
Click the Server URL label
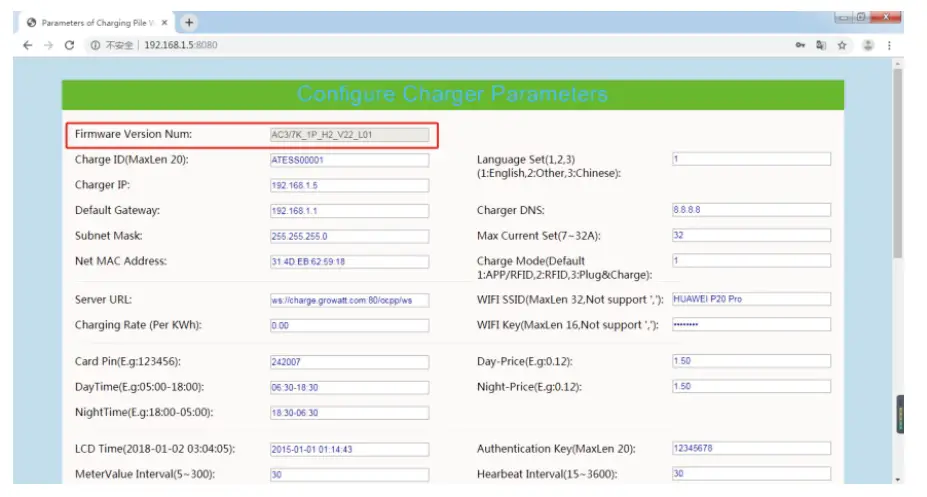tap(103, 300)
